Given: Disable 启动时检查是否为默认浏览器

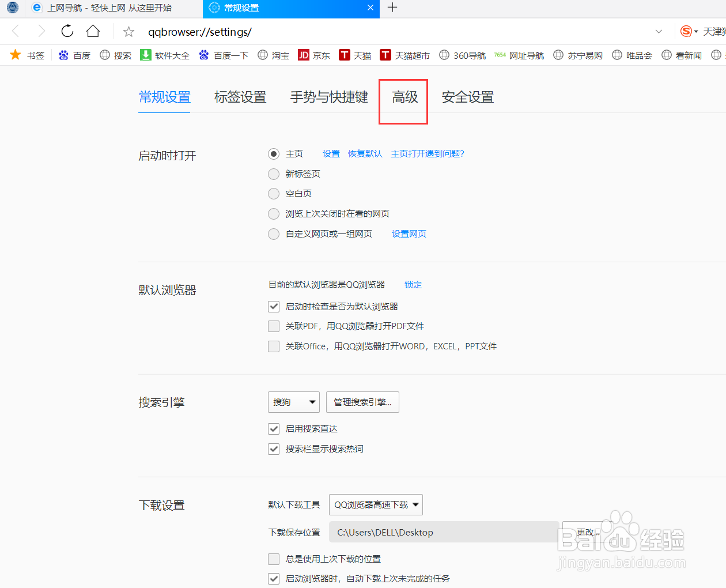Looking at the screenshot, I should point(274,306).
